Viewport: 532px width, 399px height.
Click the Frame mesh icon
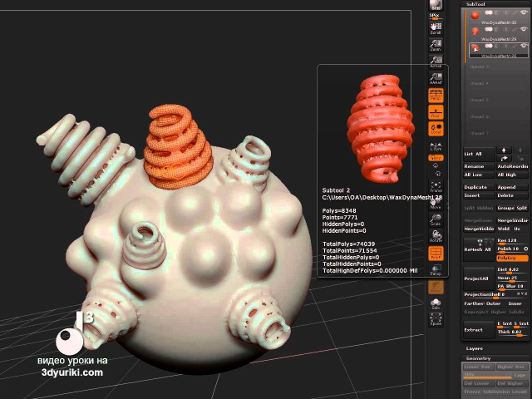coord(436,186)
